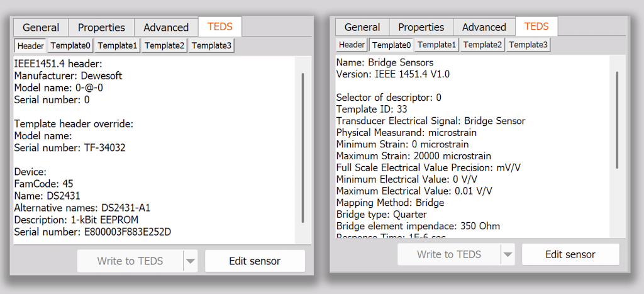Switch to Template3 in left panel
Screen dimensions: 644x294
tap(211, 45)
